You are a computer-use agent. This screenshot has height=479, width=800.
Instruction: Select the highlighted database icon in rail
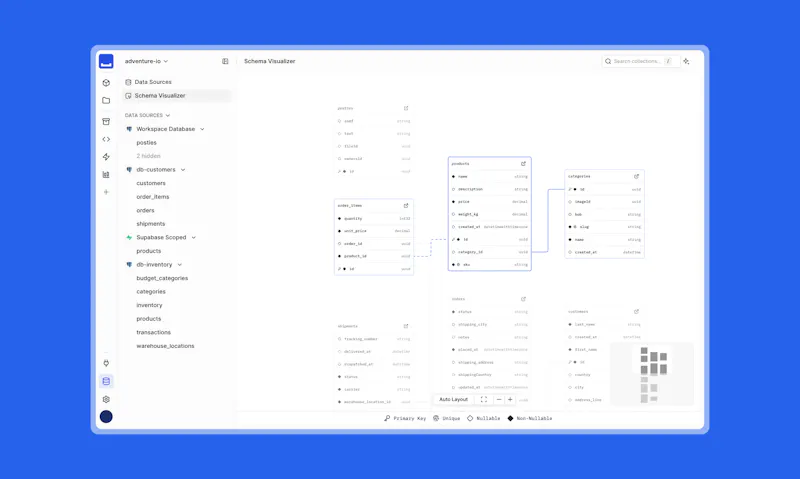click(106, 381)
